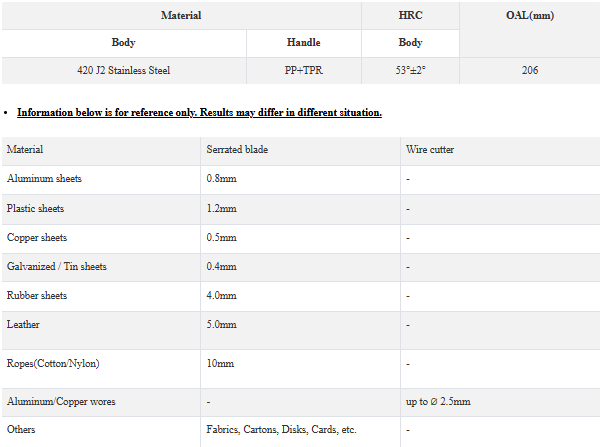Click the PP+TPR handle material cell
Viewport: 603px width, 447px height.
303,70
